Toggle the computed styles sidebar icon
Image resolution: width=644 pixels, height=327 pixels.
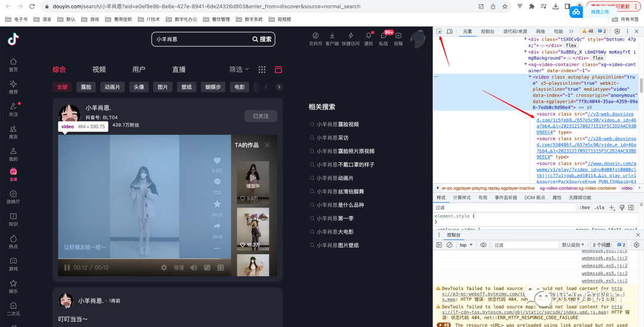(x=630, y=208)
